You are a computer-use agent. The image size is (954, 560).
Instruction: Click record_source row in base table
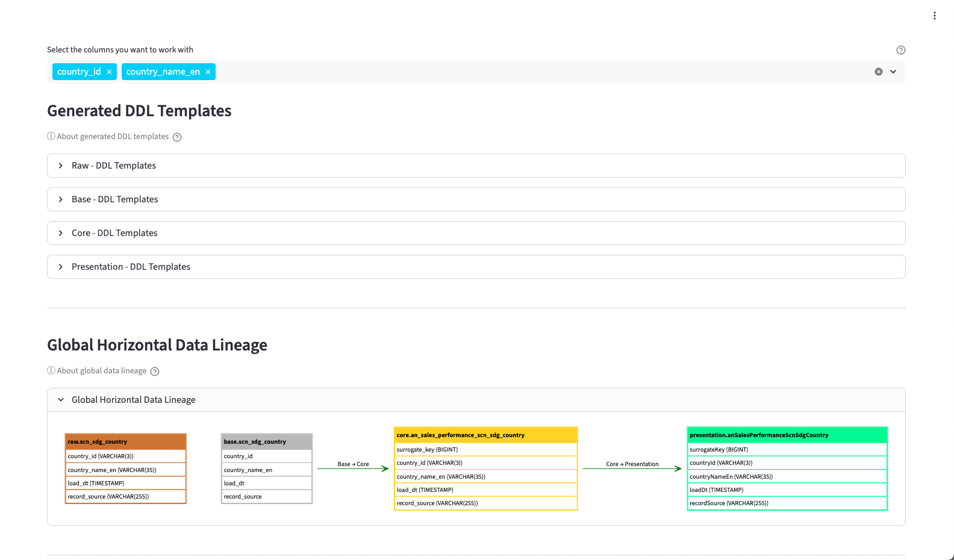click(x=267, y=496)
